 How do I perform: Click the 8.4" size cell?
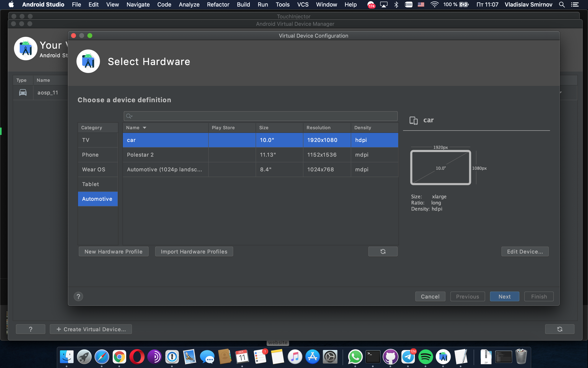click(x=280, y=169)
